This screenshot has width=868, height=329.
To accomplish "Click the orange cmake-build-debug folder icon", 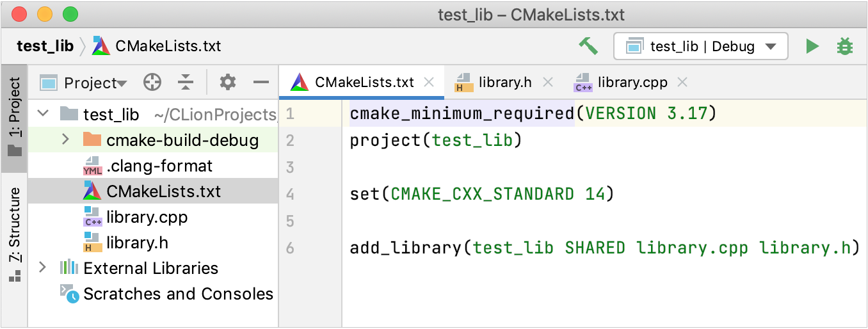I will (92, 140).
